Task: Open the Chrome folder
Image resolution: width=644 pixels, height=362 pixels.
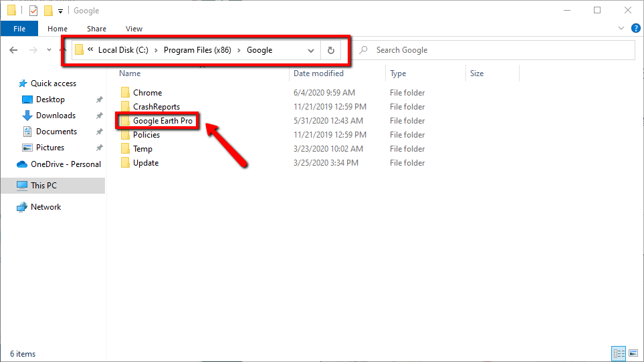Action: [147, 93]
